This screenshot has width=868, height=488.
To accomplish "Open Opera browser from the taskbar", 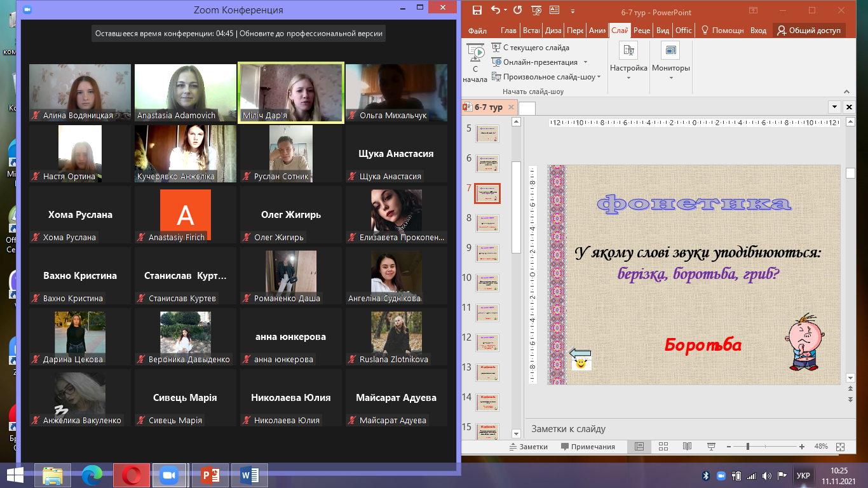I will click(x=131, y=475).
